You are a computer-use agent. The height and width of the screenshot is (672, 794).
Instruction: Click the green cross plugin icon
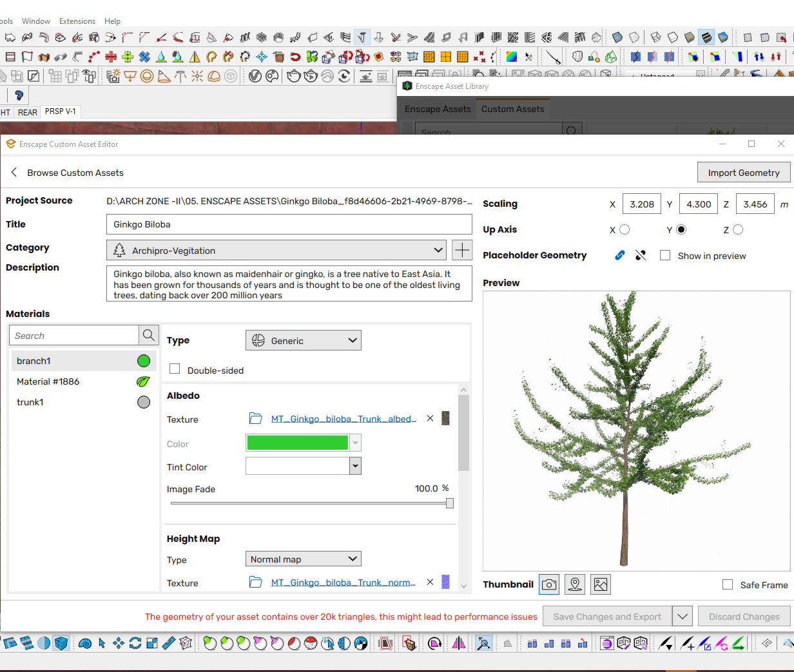click(x=127, y=57)
